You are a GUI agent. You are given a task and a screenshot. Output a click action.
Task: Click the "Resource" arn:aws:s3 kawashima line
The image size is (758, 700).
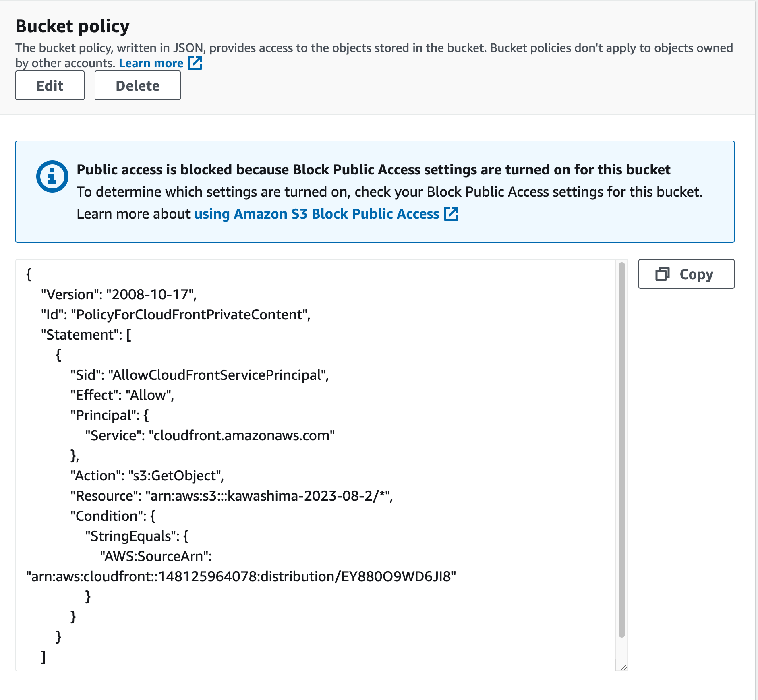point(232,496)
